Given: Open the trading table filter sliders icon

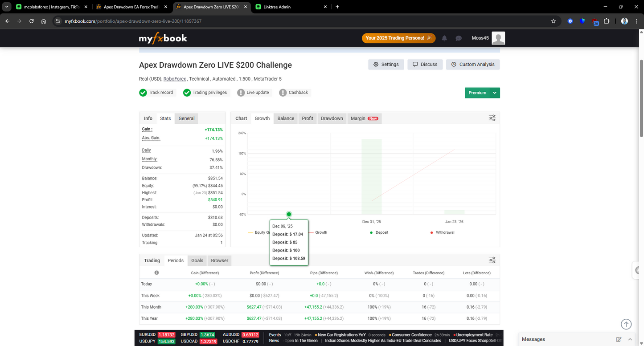Looking at the screenshot, I should [492, 260].
